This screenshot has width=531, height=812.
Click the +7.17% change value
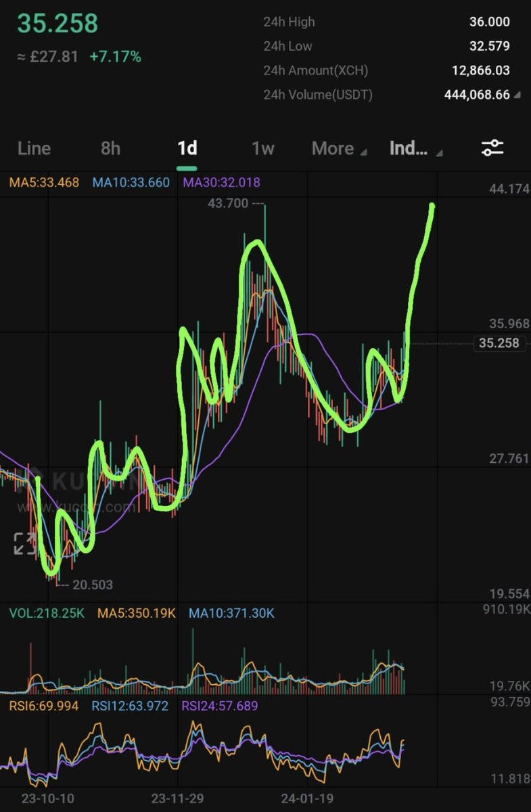point(115,57)
